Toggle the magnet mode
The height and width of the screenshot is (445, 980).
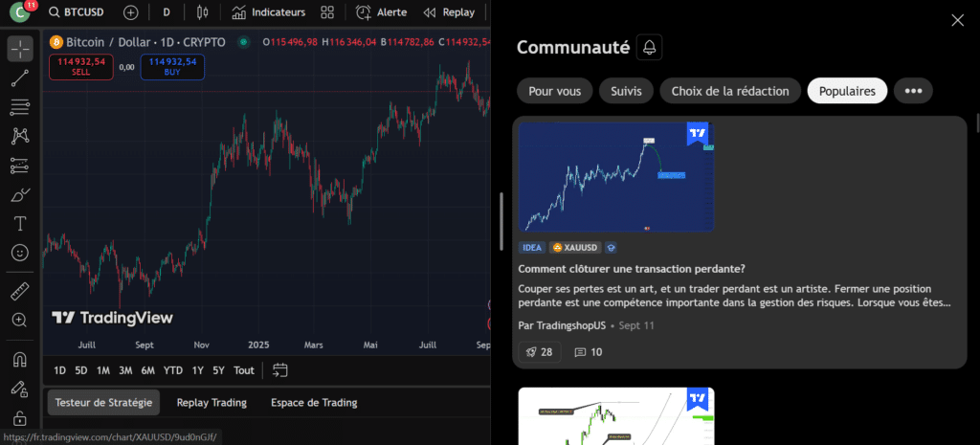coord(20,360)
